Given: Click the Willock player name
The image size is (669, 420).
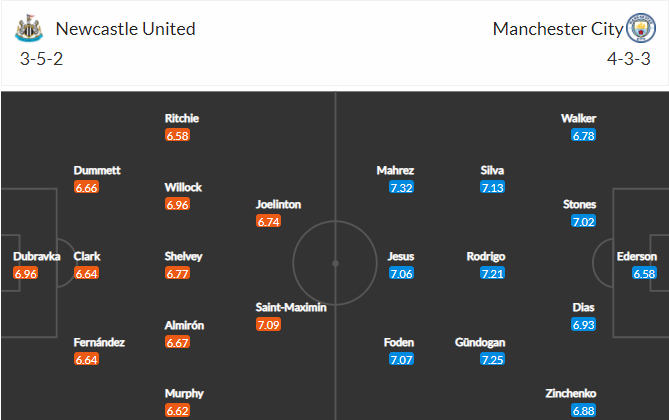Looking at the screenshot, I should click(183, 187).
